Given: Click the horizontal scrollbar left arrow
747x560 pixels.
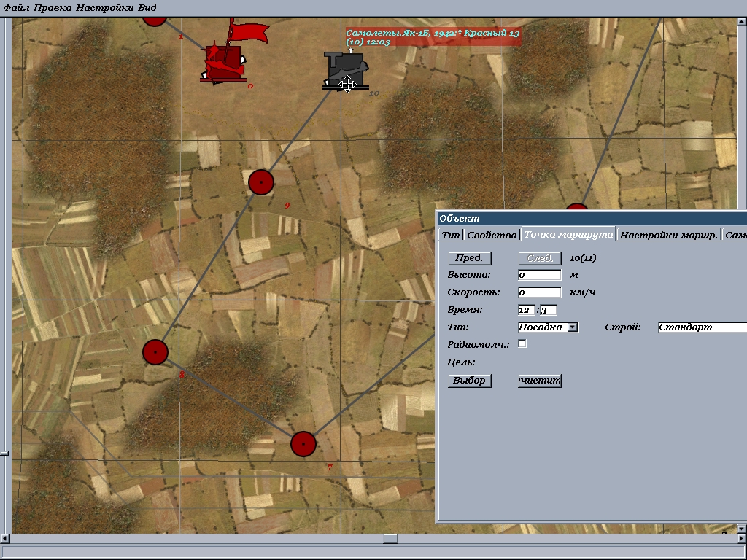Looking at the screenshot, I should click(x=5, y=539).
